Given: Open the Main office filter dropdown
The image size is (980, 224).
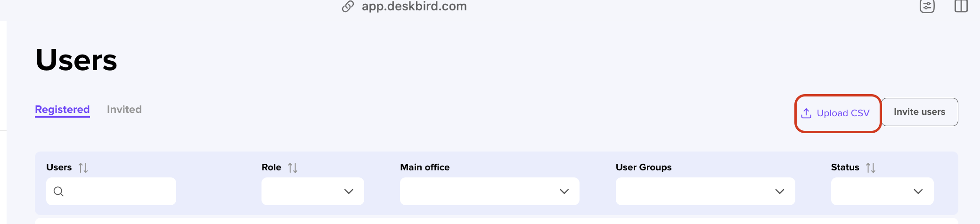Looking at the screenshot, I should point(490,191).
